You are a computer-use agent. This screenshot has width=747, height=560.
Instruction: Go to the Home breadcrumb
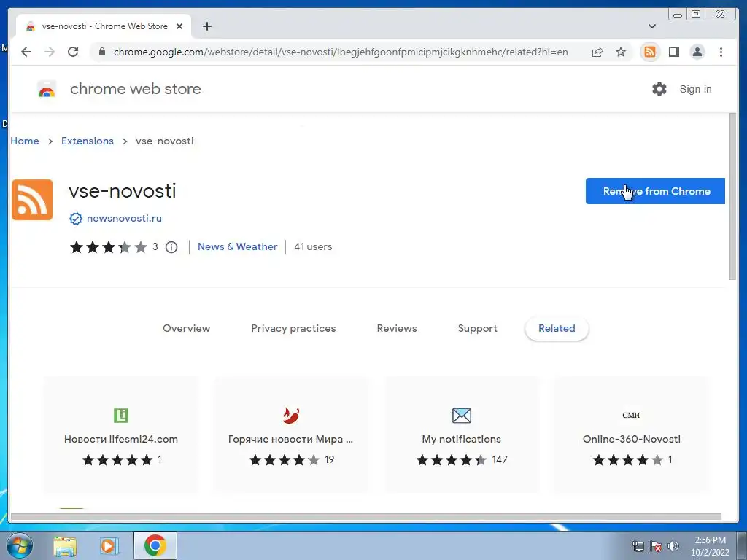25,141
